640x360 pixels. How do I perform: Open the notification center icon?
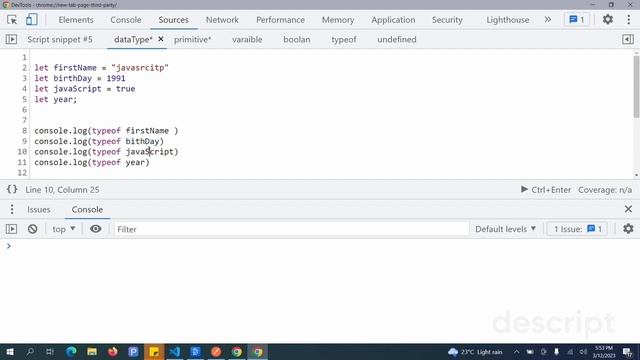tap(628, 352)
